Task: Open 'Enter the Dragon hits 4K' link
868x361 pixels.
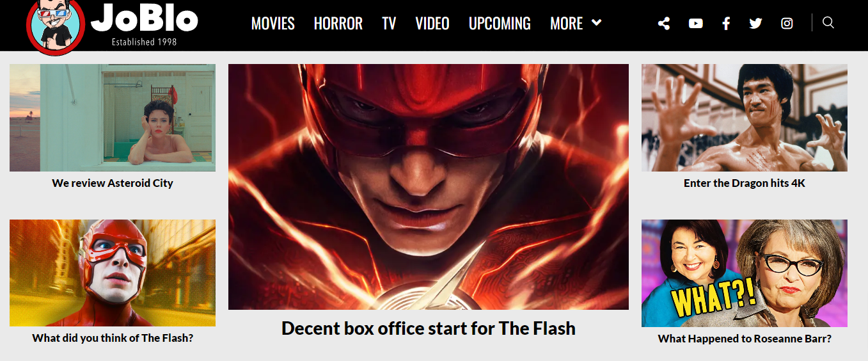Action: coord(745,183)
